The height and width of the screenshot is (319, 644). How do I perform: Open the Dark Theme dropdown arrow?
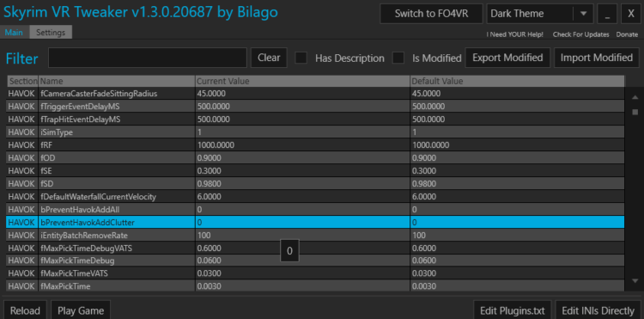click(x=584, y=14)
